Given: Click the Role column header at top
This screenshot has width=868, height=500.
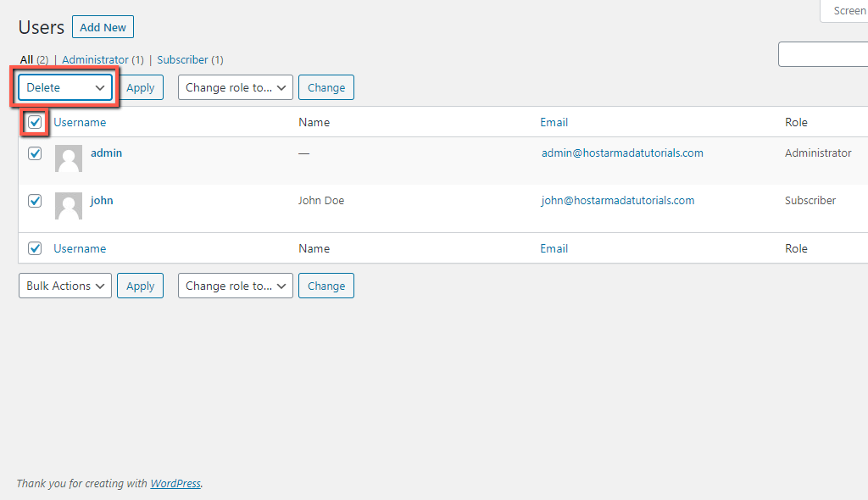Looking at the screenshot, I should [x=796, y=122].
